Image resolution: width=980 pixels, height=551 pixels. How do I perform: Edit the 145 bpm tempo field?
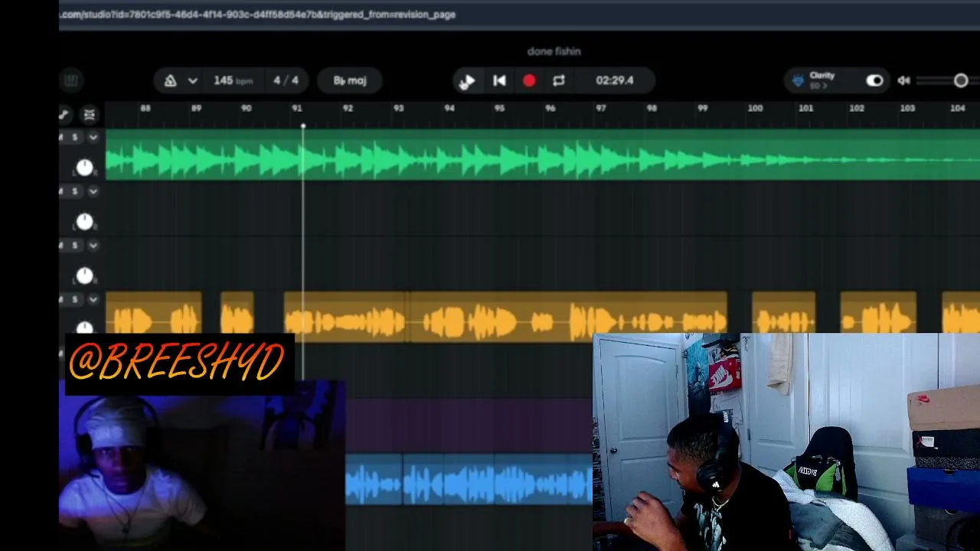(233, 80)
